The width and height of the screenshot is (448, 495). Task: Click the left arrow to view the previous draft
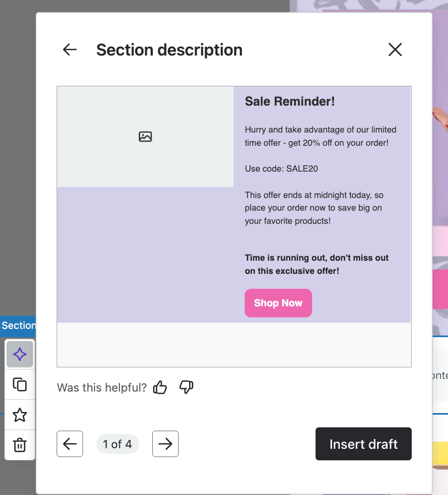coord(69,444)
